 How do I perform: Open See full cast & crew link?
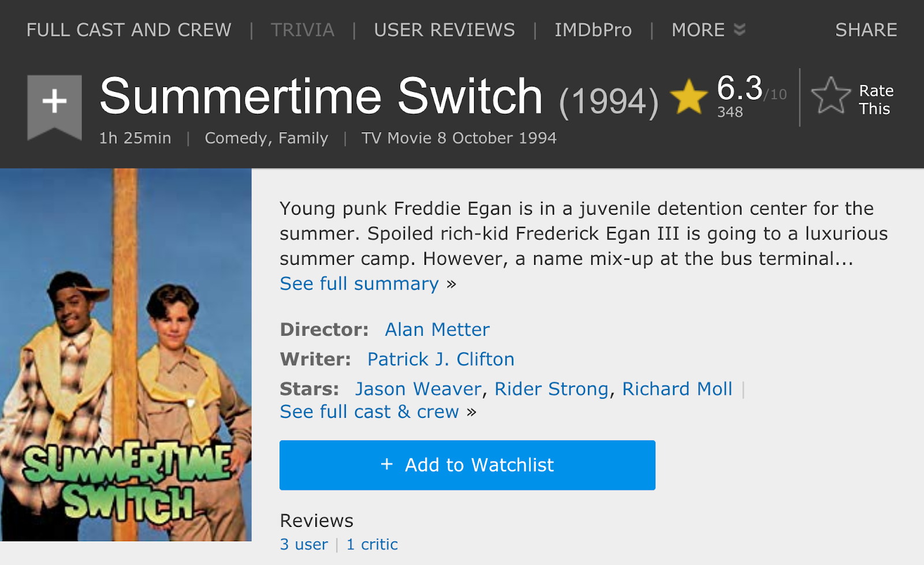[x=369, y=412]
